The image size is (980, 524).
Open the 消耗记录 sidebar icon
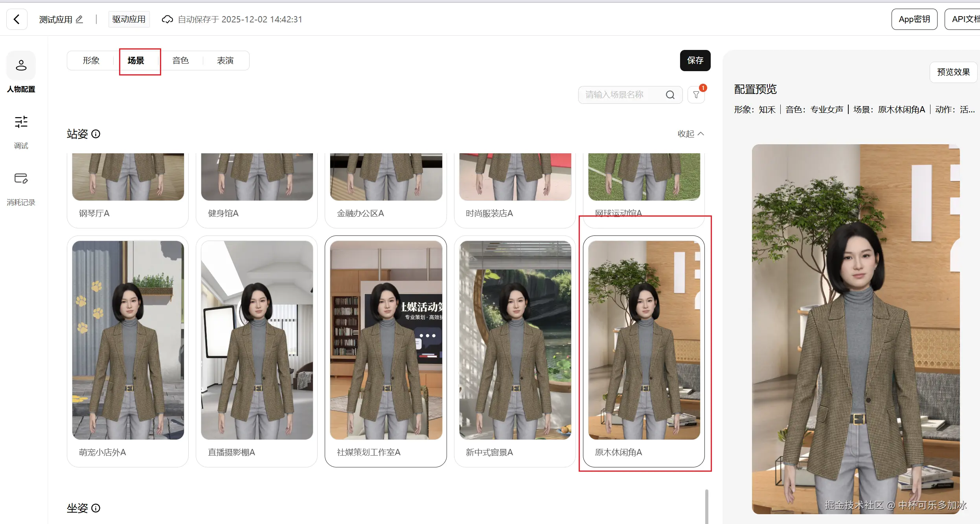(21, 178)
